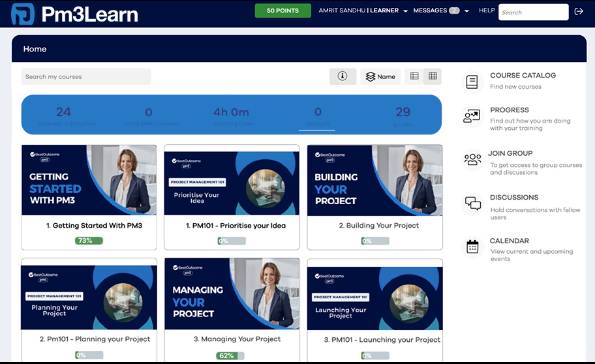Open the Help menu item
Image resolution: width=595 pixels, height=364 pixels.
point(487,10)
